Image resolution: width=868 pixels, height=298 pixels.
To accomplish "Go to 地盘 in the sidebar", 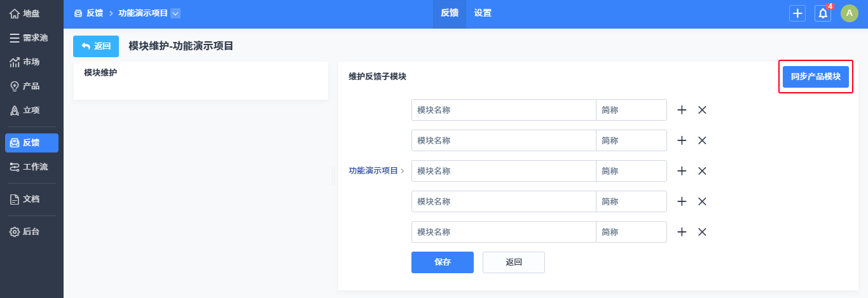I will [32, 13].
